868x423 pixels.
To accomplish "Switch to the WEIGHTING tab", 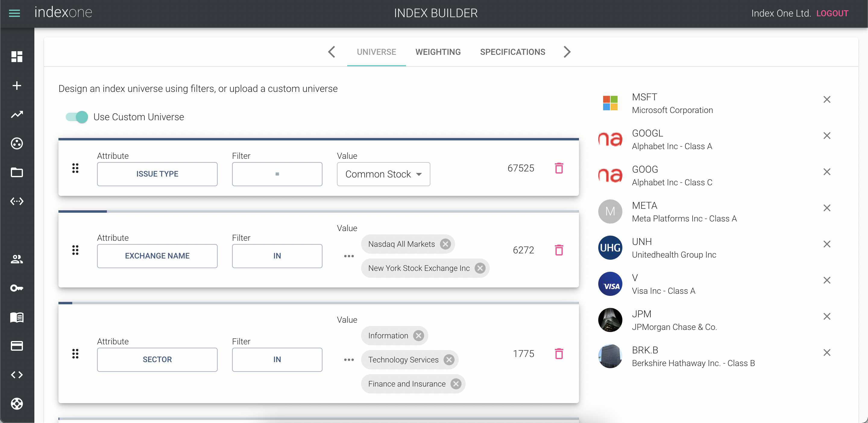I will tap(438, 52).
